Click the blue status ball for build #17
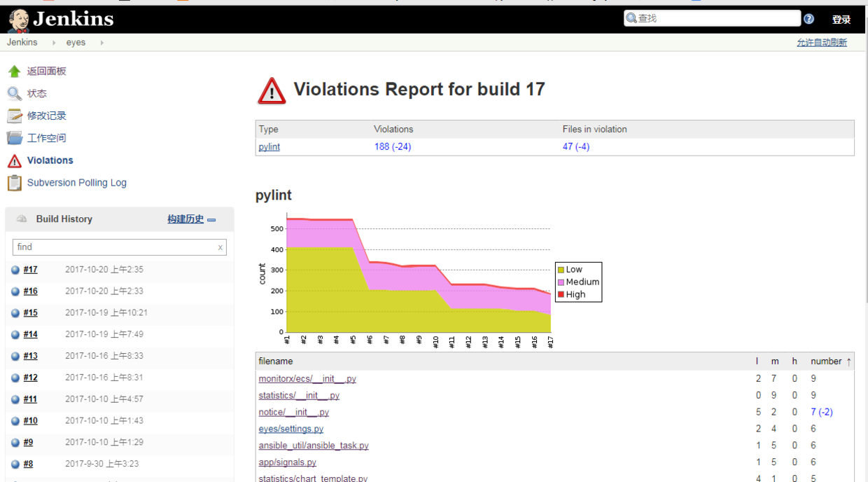The height and width of the screenshot is (482, 868). click(15, 270)
